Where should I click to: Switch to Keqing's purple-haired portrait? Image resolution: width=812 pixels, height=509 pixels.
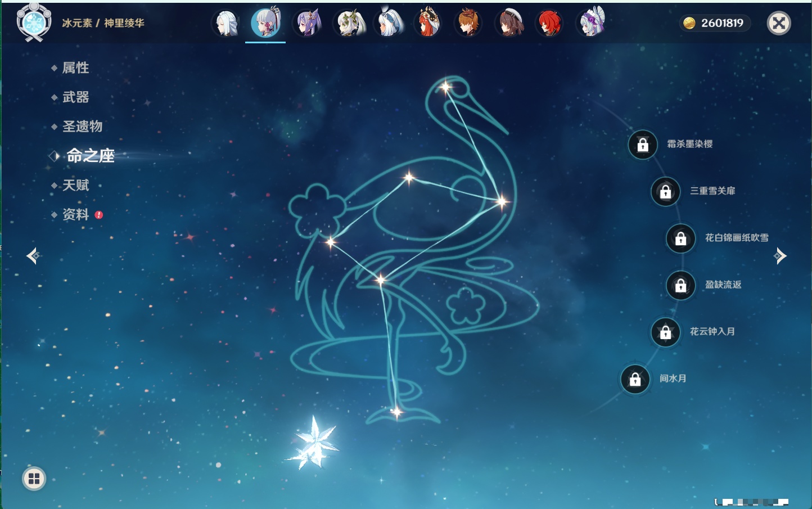click(308, 24)
